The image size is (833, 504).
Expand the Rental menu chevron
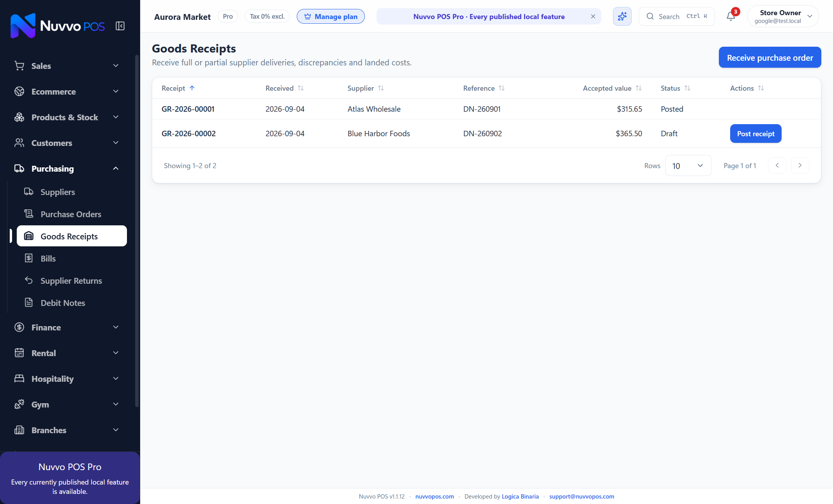pyautogui.click(x=116, y=353)
